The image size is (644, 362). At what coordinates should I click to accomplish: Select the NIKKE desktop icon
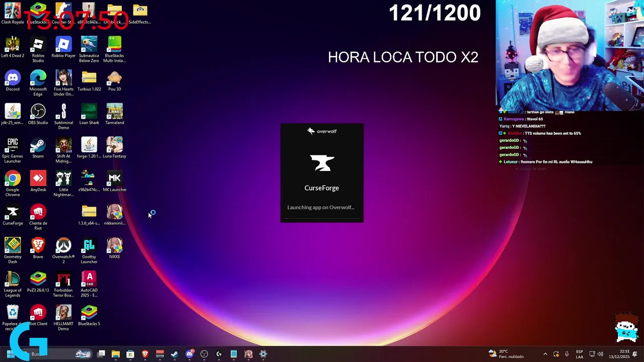coord(114,248)
